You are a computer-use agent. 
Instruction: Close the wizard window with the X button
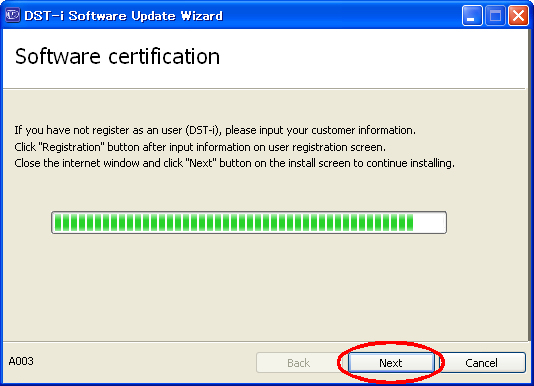(518, 15)
